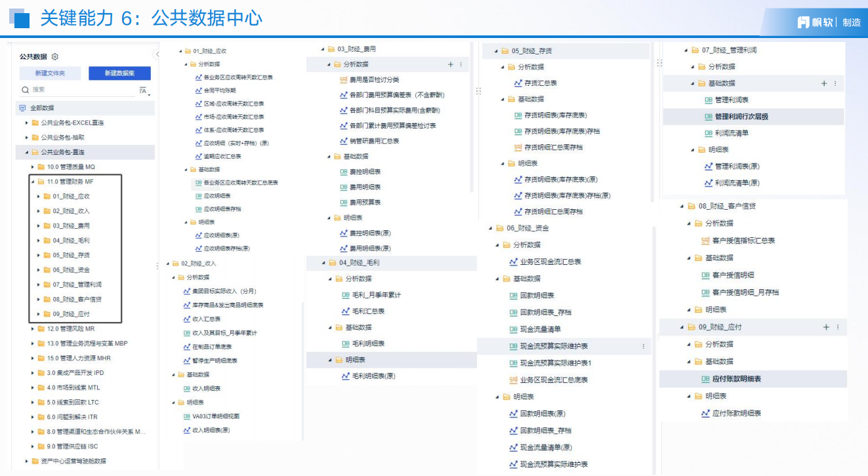868x476 pixels.
Task: Open 费用预算表 dataset
Action: pyautogui.click(x=365, y=203)
